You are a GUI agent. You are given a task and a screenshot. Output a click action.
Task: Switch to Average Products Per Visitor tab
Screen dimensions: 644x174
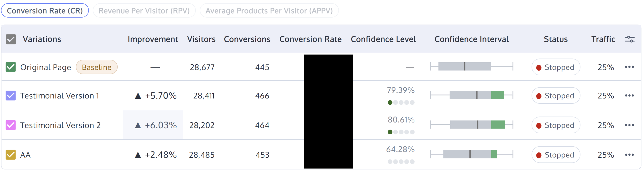click(269, 11)
